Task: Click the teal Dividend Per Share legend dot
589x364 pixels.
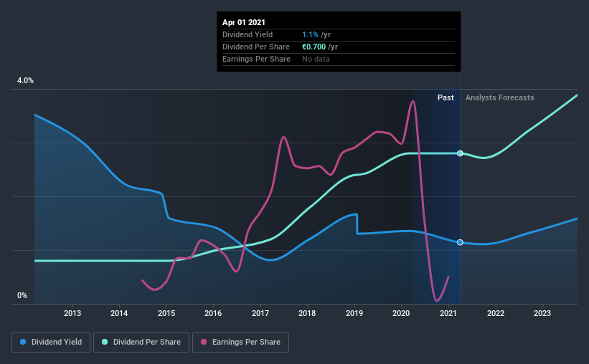Action: (105, 342)
